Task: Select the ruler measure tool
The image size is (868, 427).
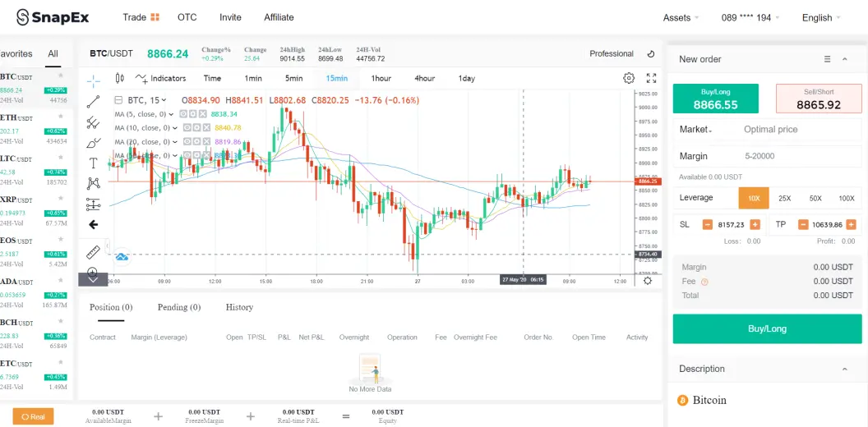Action: (93, 252)
